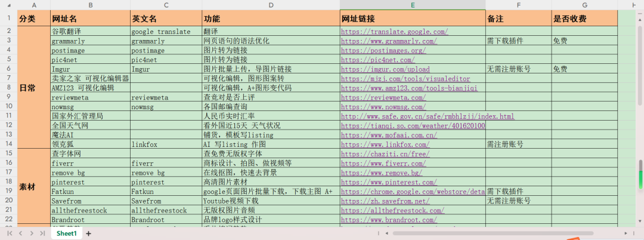Select the 品牌logo样式设计 cell
The width and height of the screenshot is (644, 240).
point(271,220)
